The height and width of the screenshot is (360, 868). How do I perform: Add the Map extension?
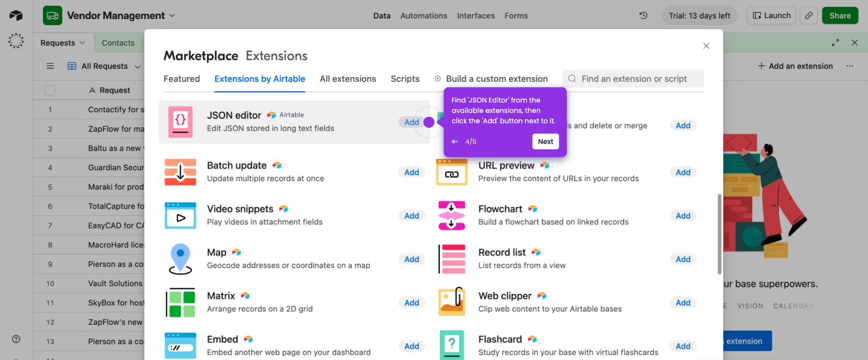tap(412, 259)
